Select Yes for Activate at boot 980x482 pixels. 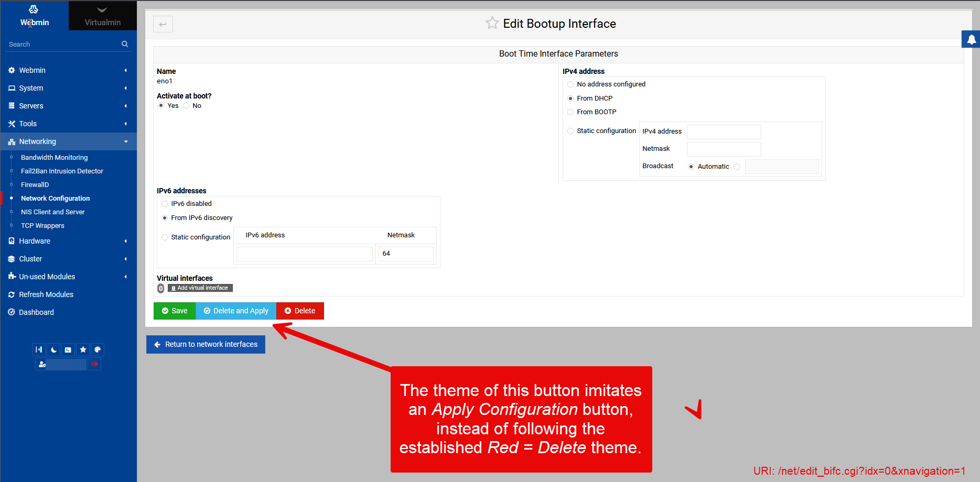pyautogui.click(x=161, y=106)
